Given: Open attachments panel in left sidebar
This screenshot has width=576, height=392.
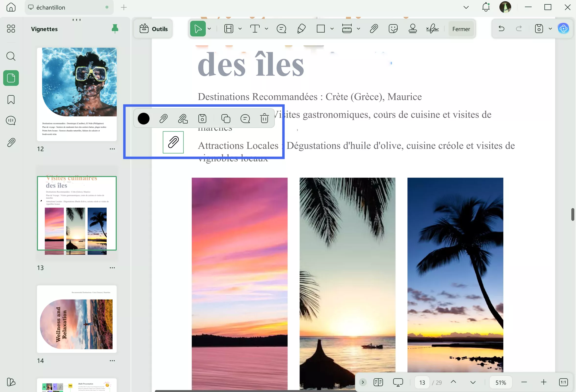Looking at the screenshot, I should (11, 142).
